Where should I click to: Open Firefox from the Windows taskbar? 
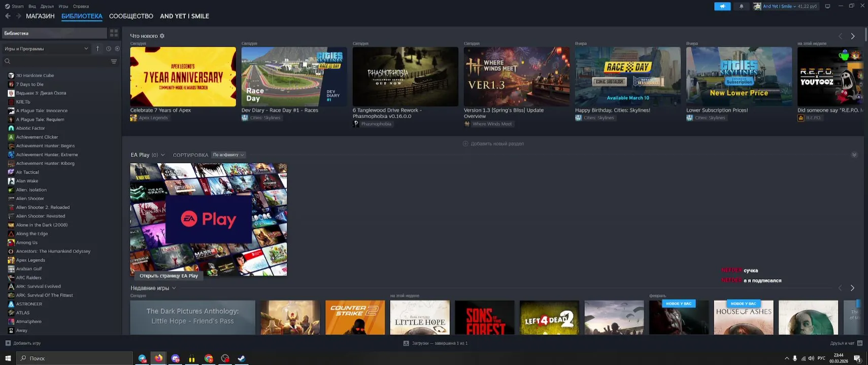tap(159, 358)
